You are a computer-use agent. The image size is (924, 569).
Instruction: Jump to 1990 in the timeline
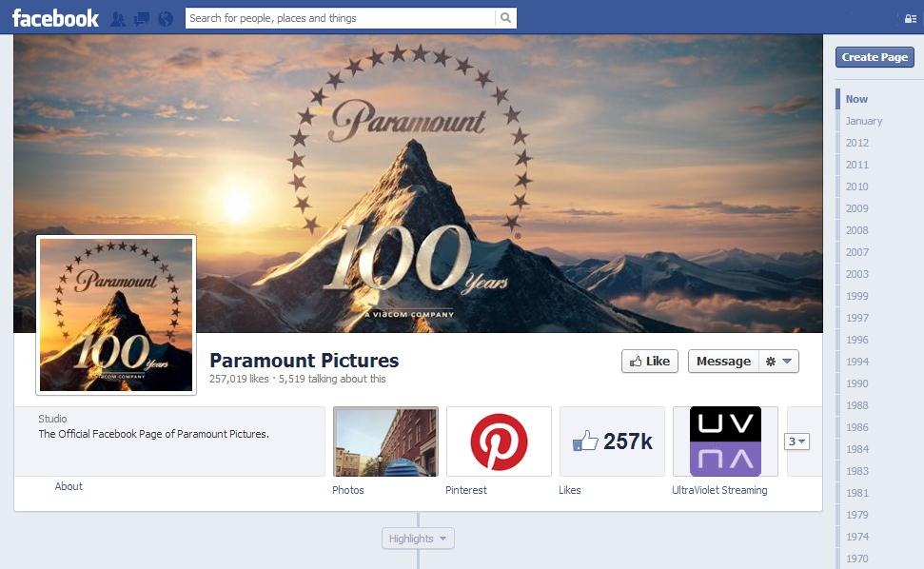tap(857, 383)
